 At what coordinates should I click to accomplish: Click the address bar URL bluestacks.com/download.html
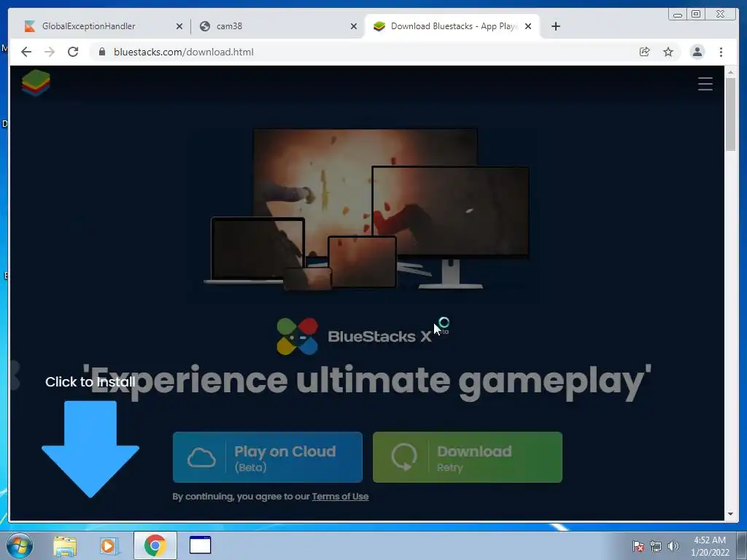pos(183,52)
